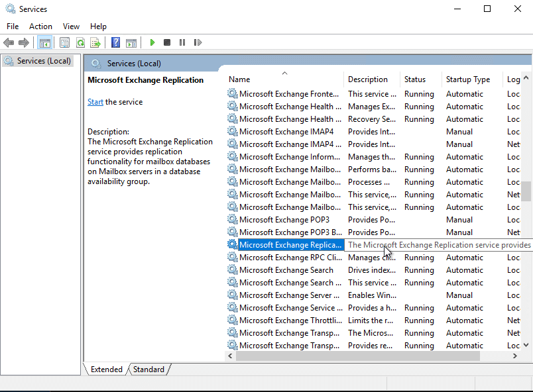Sort by the Name column header

pos(285,79)
